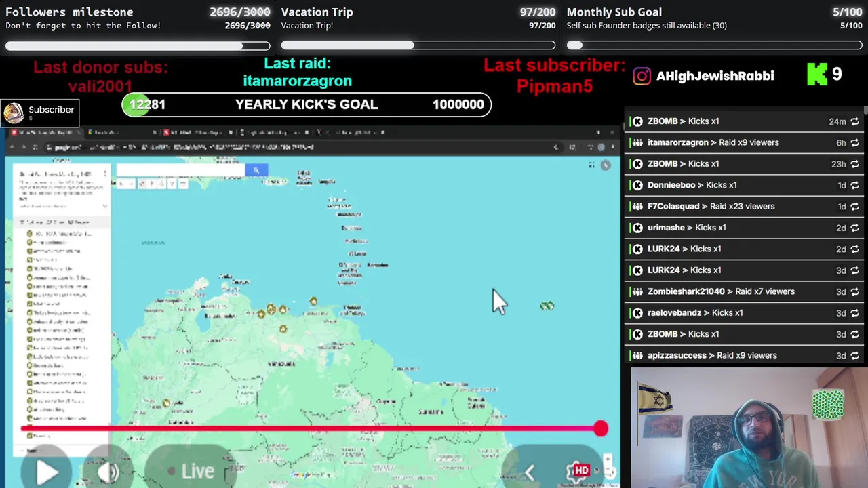The height and width of the screenshot is (488, 868).
Task: Click the Instagram icon next to AHighJewishRabbi
Action: (x=642, y=76)
